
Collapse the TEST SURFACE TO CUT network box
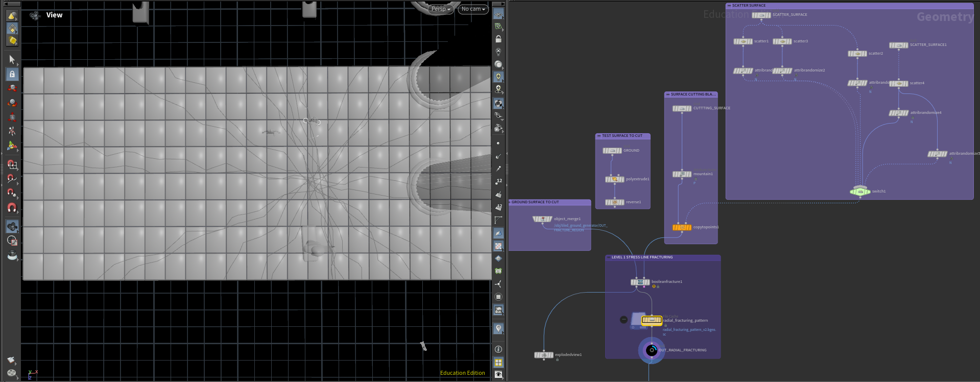tap(599, 136)
